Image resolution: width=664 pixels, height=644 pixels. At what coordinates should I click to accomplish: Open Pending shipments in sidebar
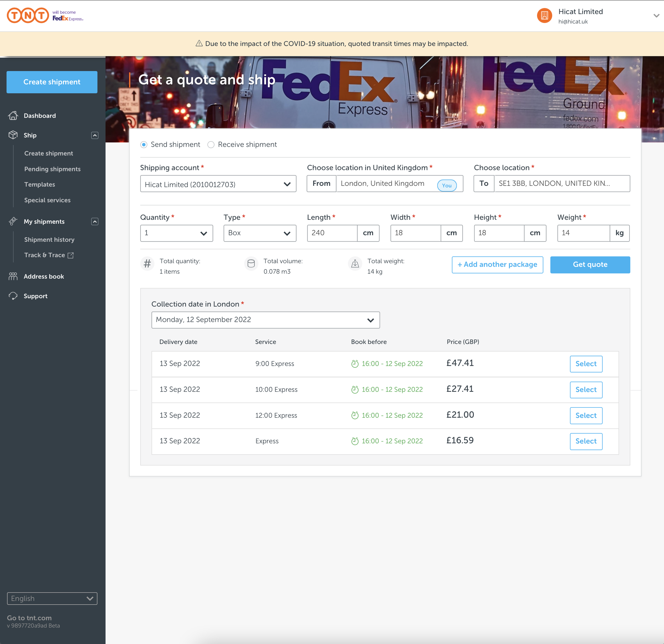pyautogui.click(x=52, y=169)
